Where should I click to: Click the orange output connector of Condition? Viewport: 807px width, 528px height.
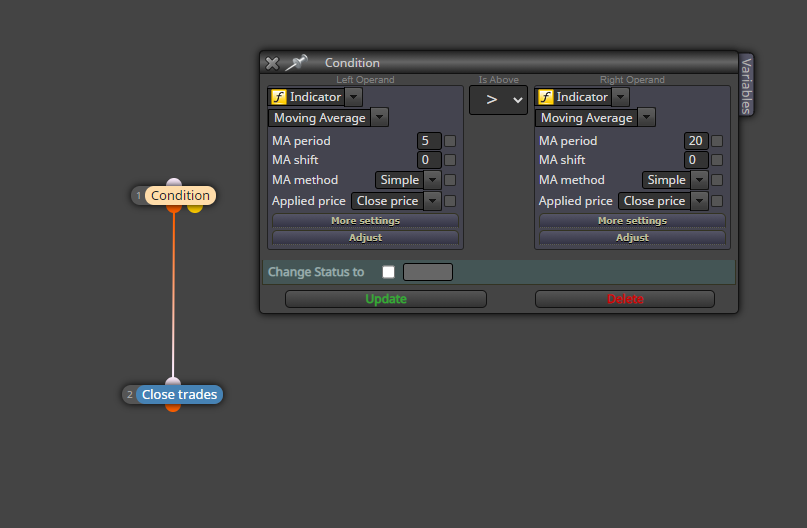[174, 208]
